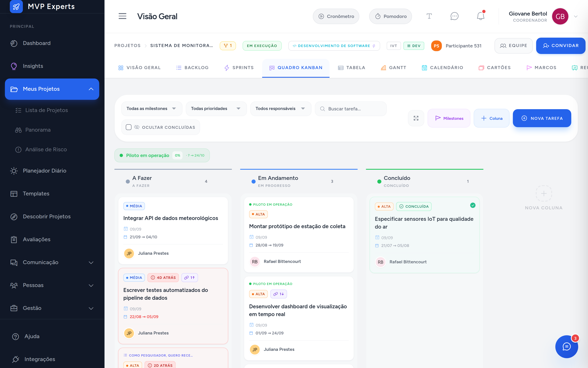Image resolution: width=588 pixels, height=368 pixels.
Task: Switch to Visão Geral tab
Action: (x=139, y=68)
